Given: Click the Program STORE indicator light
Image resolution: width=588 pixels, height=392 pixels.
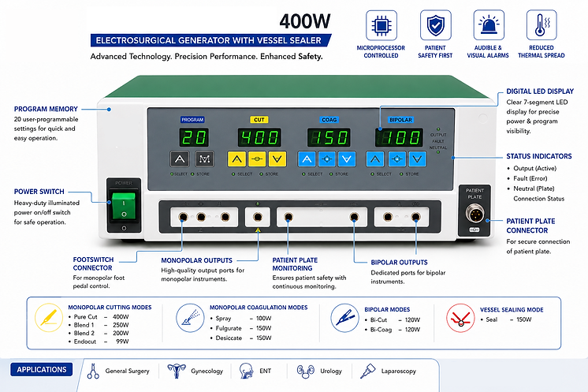Looking at the screenshot, I should click(192, 174).
